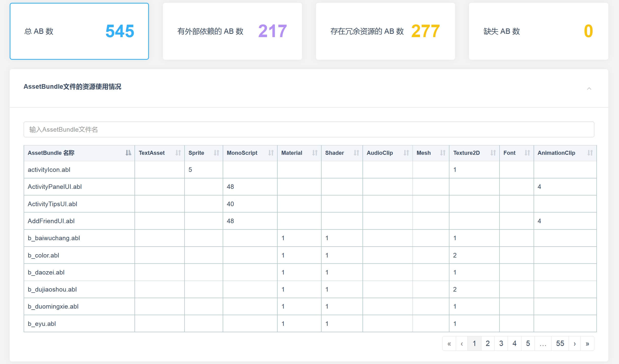The image size is (619, 364).
Task: Sort by Font column icon
Action: click(527, 153)
